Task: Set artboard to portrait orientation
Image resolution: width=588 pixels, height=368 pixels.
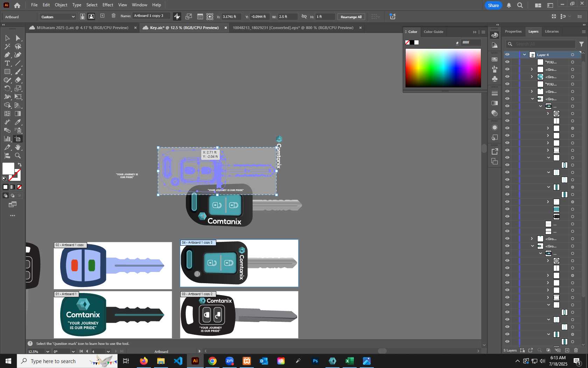Action: (82, 16)
